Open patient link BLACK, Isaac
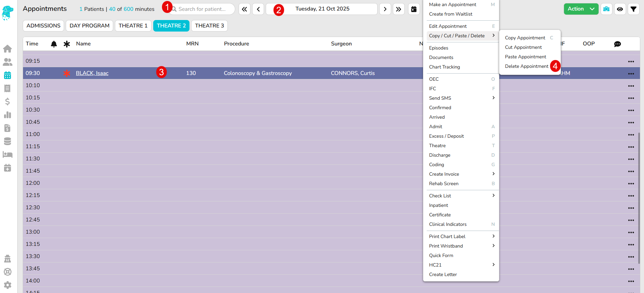The width and height of the screenshot is (644, 293). tap(92, 73)
